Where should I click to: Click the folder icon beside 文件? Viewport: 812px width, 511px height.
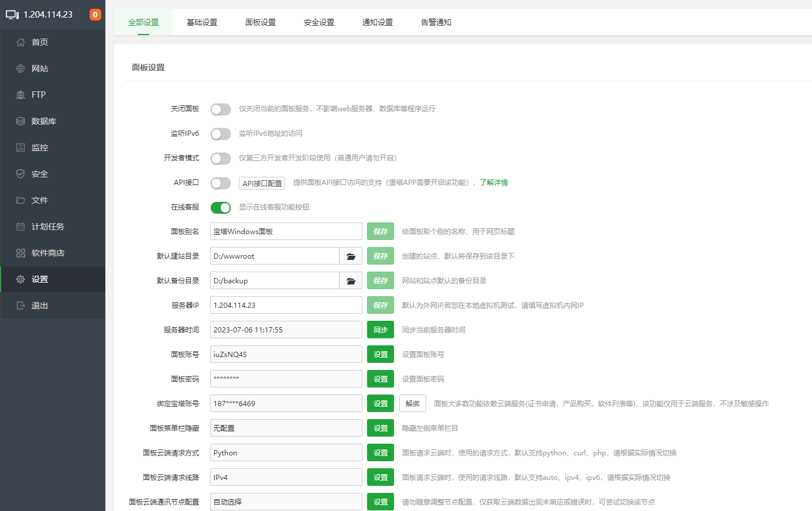pyautogui.click(x=20, y=200)
